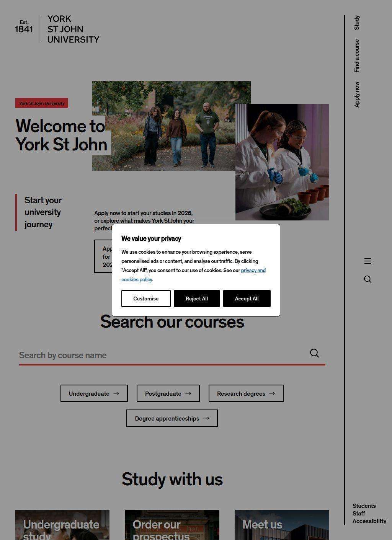
Task: Click the arrow on Degree apprenticeships button
Action: (x=206, y=418)
